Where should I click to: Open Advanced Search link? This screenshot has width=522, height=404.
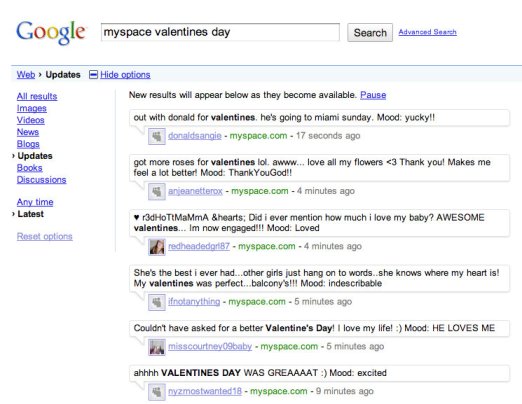(x=427, y=32)
